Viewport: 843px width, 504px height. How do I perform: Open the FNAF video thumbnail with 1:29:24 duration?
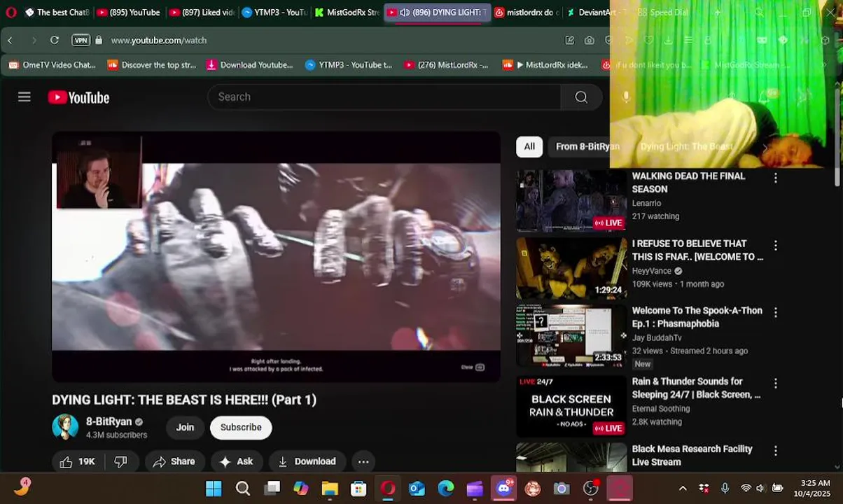point(571,268)
